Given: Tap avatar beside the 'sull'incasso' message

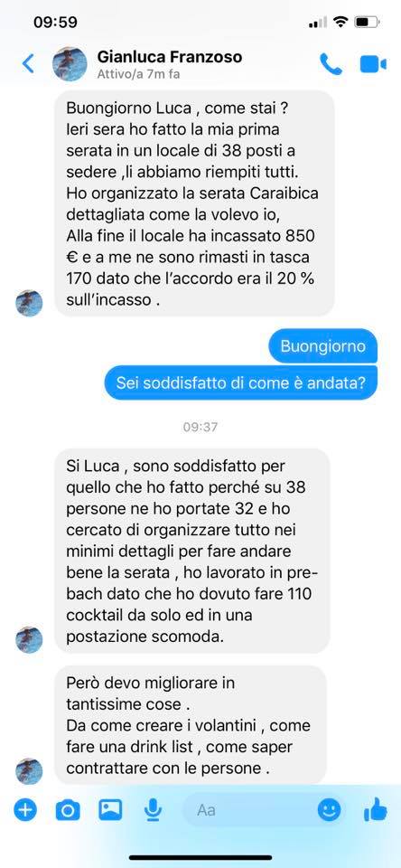Looking at the screenshot, I should [29, 303].
